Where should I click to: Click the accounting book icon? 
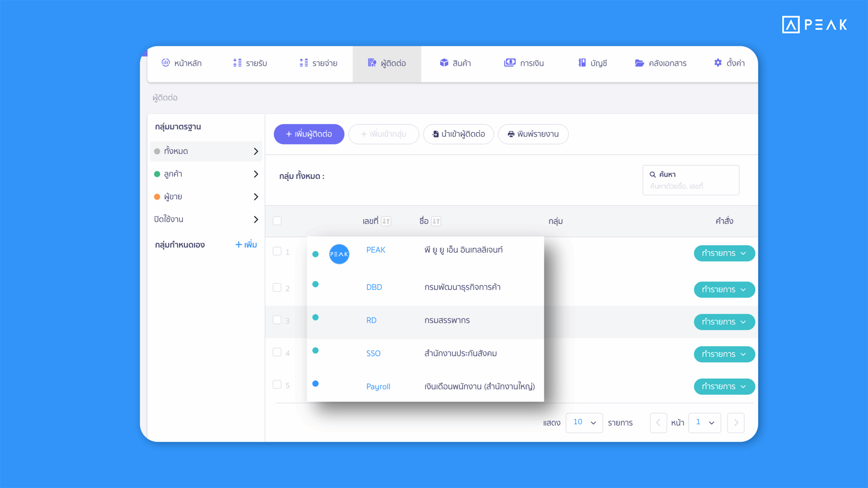pos(582,63)
